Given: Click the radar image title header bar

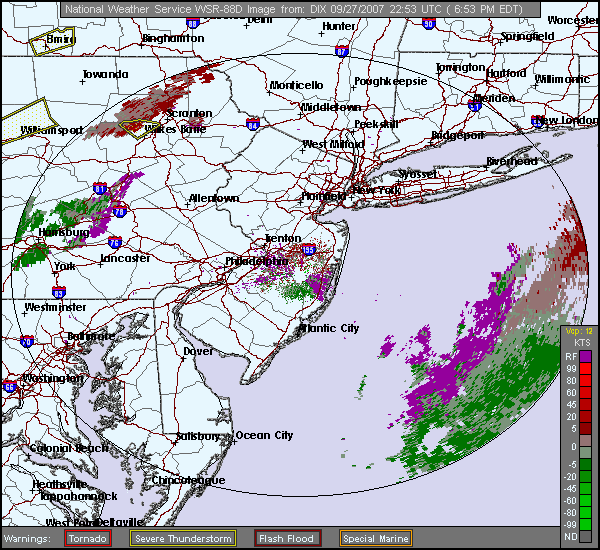Looking at the screenshot, I should click(x=300, y=9).
